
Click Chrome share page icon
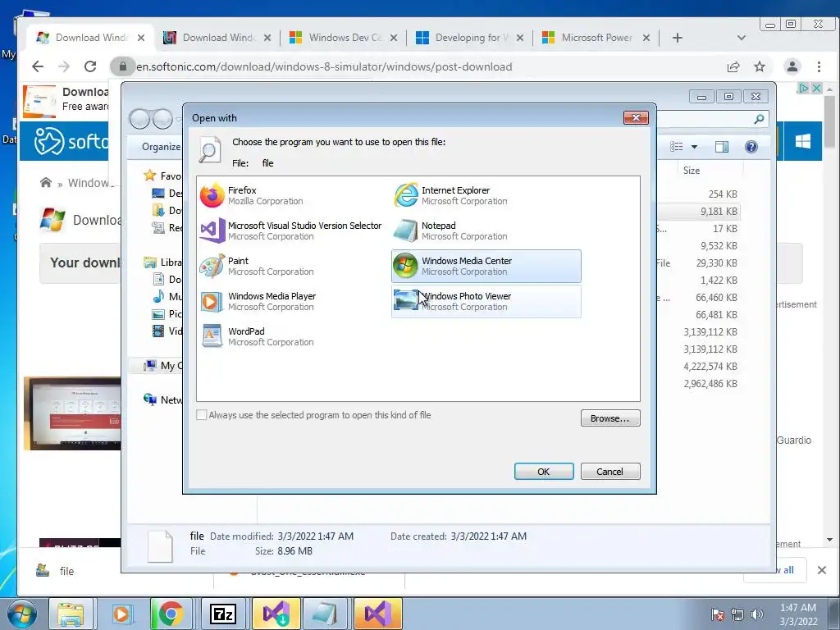(x=733, y=66)
